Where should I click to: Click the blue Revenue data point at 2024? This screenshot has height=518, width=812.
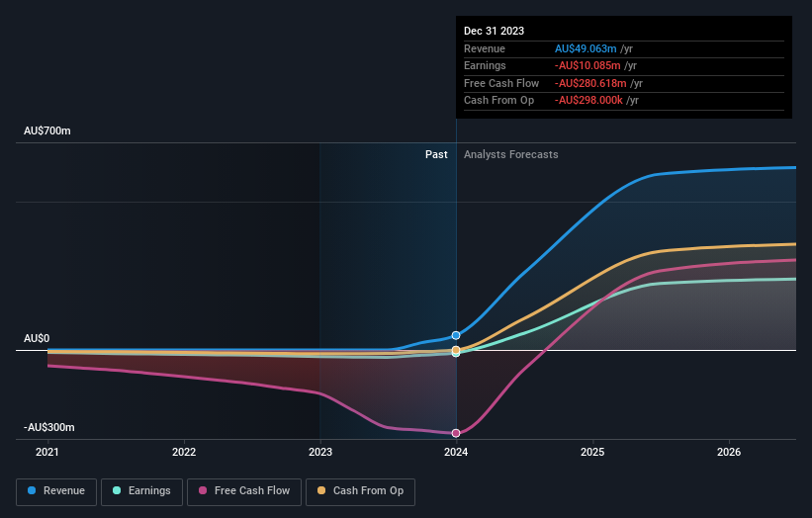456,335
